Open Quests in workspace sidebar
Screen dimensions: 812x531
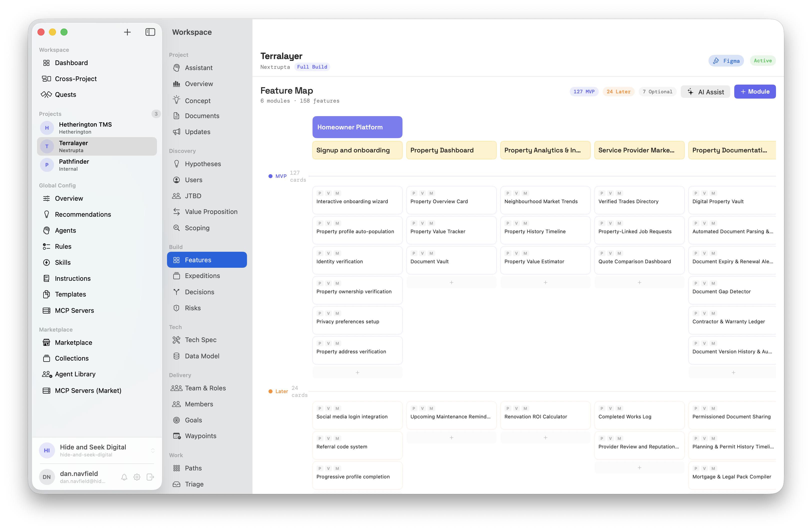pyautogui.click(x=65, y=95)
